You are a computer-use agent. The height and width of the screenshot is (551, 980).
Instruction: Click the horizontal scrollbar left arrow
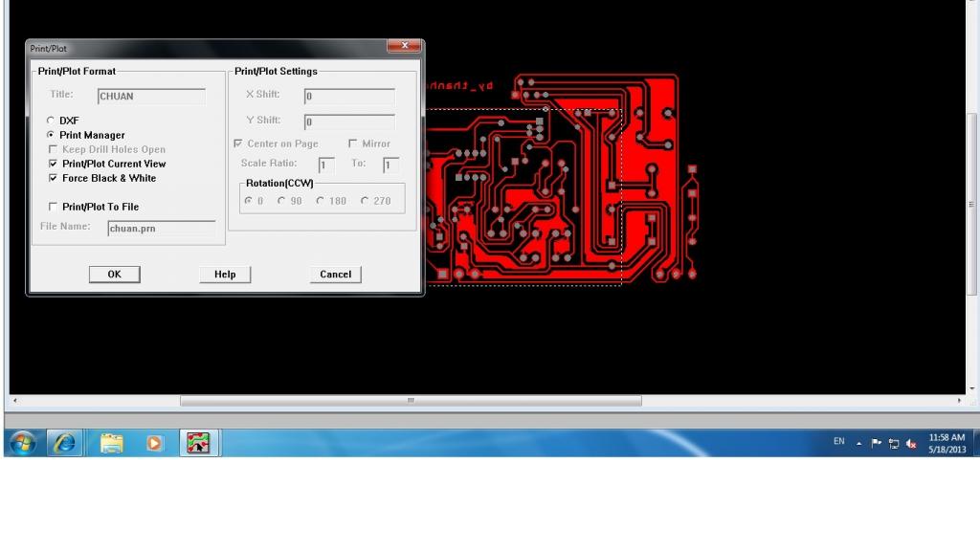15,401
